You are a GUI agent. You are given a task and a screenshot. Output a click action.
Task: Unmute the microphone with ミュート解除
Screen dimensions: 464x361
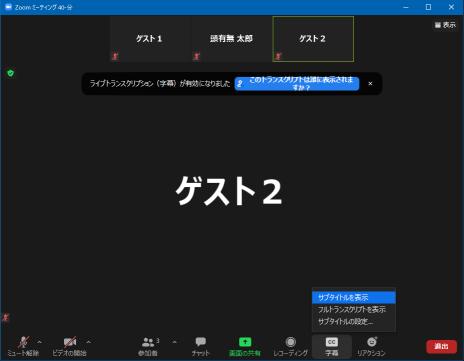23,346
